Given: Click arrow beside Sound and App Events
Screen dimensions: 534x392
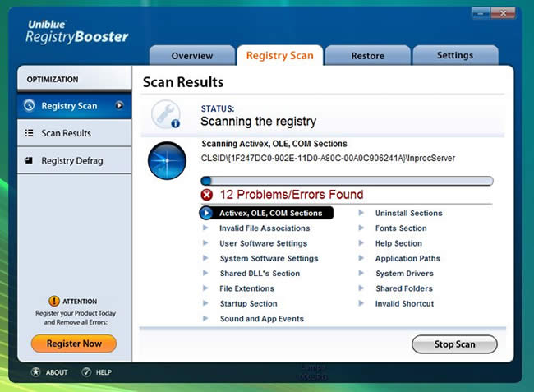Looking at the screenshot, I should point(205,318).
